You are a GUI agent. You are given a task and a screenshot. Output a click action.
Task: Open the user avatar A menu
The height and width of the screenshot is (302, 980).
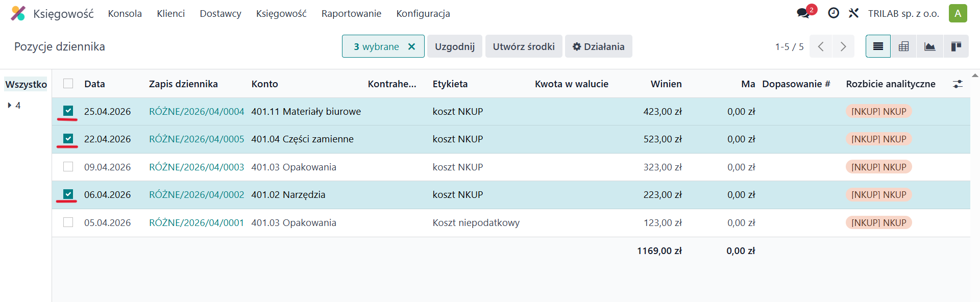click(x=958, y=13)
